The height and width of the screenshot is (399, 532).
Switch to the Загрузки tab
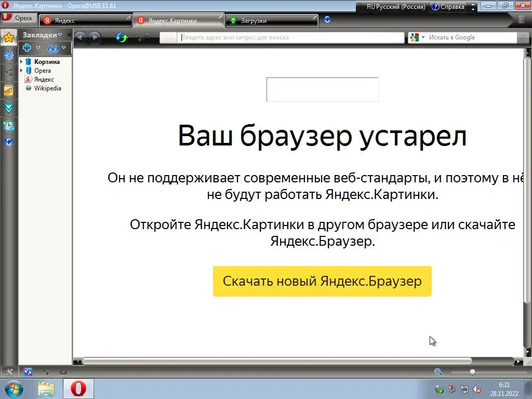pyautogui.click(x=271, y=21)
